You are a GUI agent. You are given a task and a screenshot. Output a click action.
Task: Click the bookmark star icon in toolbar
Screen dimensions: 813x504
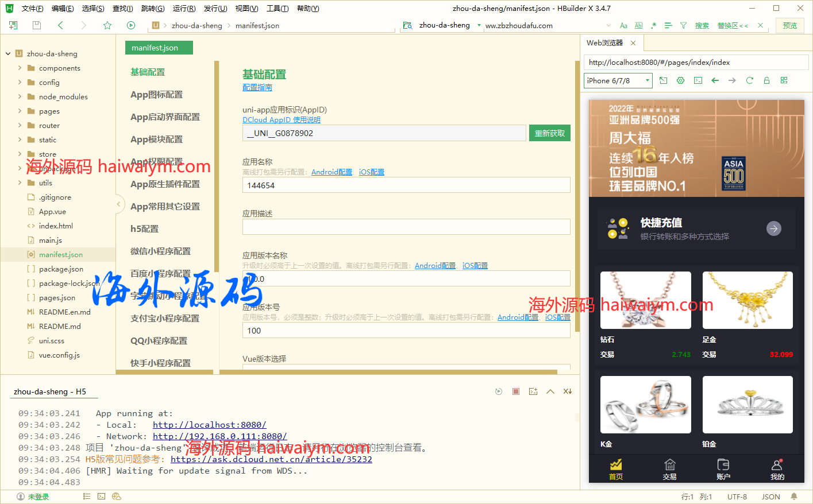click(107, 25)
